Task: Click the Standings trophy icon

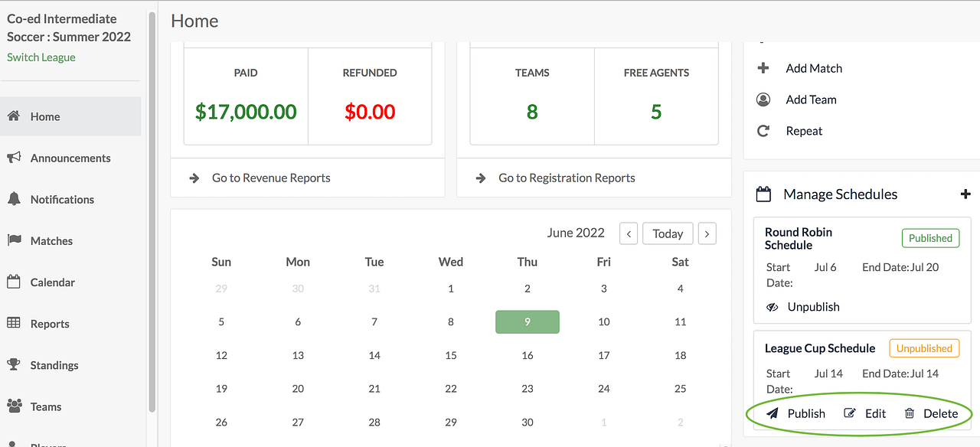Action: point(14,365)
